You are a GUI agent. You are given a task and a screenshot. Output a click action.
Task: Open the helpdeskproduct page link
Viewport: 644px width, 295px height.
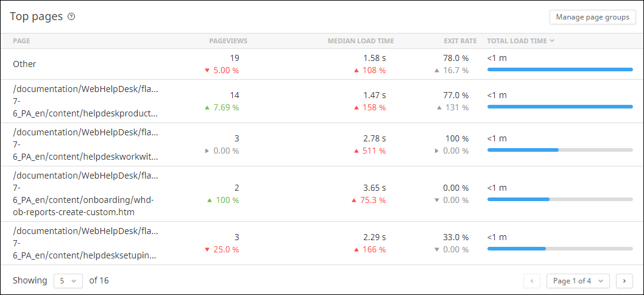(85, 101)
